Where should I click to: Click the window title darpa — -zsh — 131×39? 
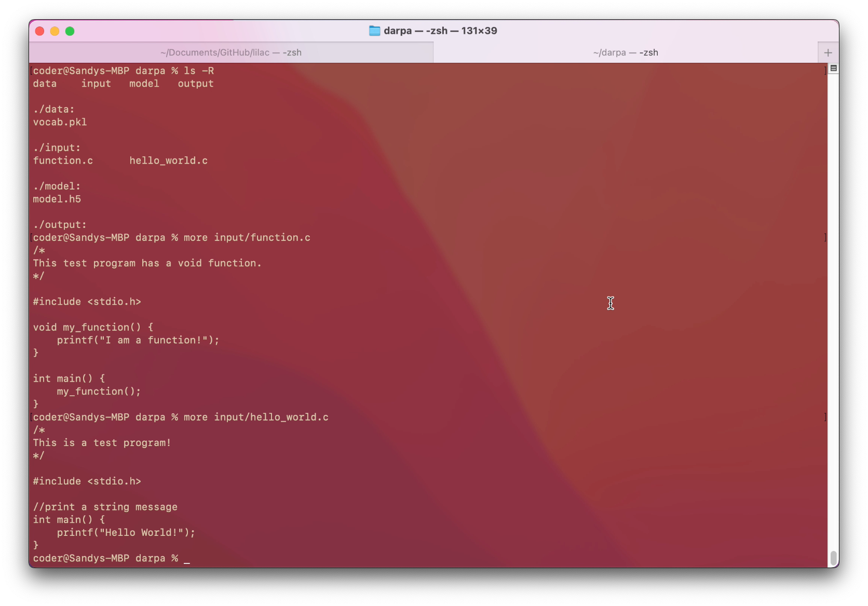[x=440, y=31]
